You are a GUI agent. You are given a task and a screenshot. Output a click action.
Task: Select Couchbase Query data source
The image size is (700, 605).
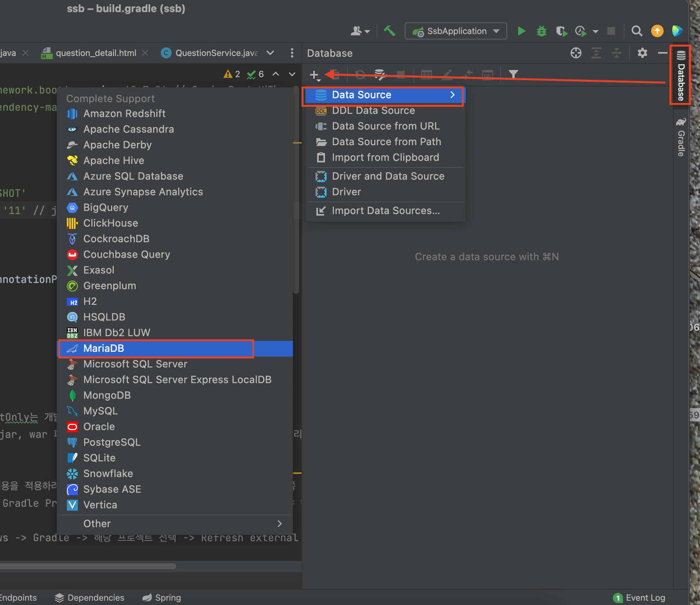pos(175,254)
